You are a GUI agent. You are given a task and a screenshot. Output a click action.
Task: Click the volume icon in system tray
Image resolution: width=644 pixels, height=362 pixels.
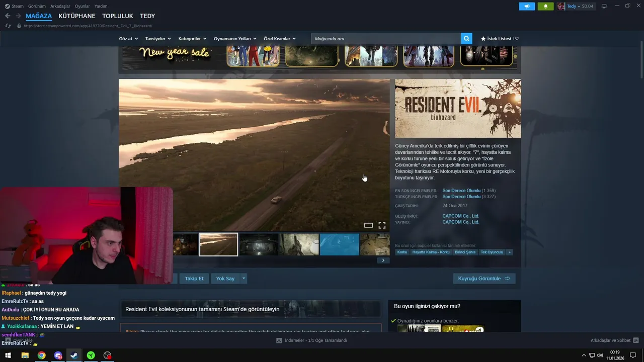coord(600,355)
